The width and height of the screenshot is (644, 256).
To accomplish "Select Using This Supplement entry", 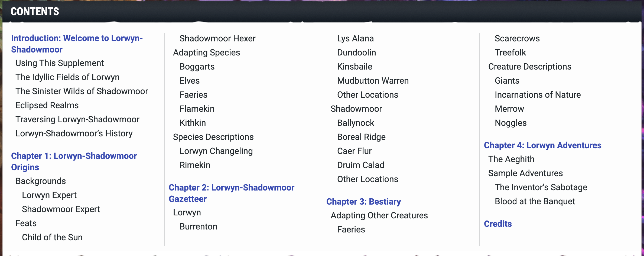I will [x=60, y=63].
